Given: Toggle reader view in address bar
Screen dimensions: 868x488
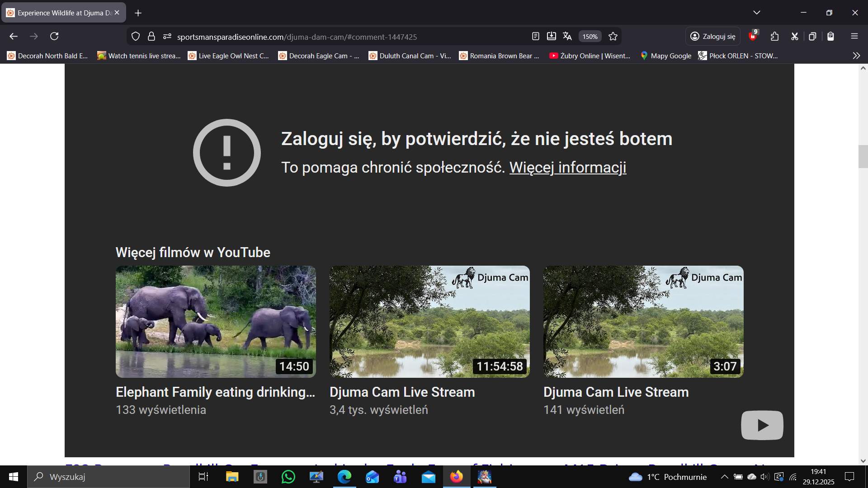Looking at the screenshot, I should (x=536, y=37).
